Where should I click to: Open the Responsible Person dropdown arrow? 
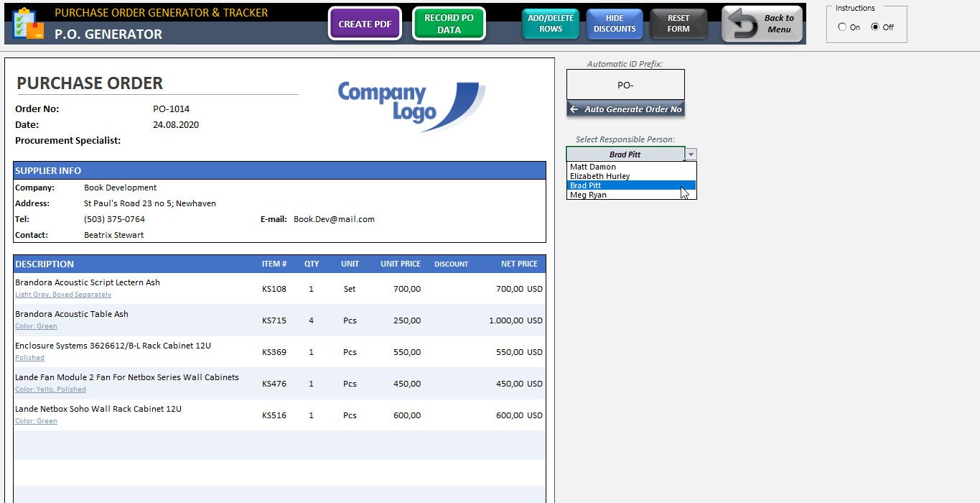click(x=690, y=153)
